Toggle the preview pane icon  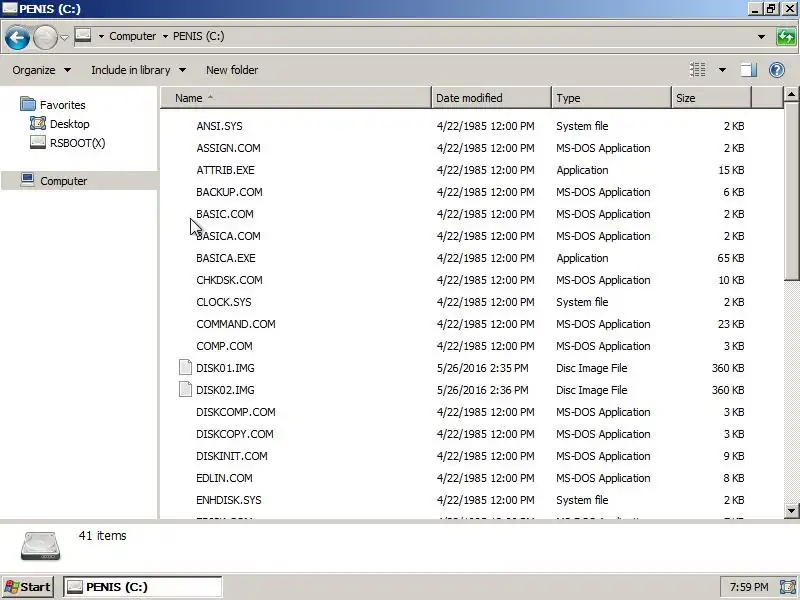pos(748,70)
